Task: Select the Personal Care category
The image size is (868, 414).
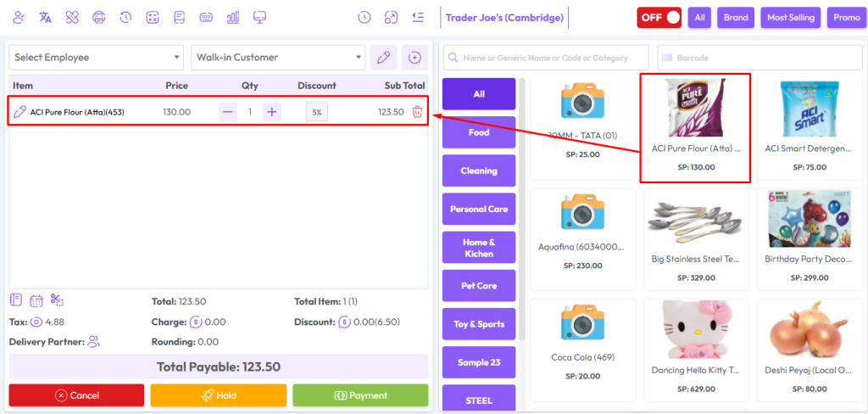Action: tap(479, 210)
